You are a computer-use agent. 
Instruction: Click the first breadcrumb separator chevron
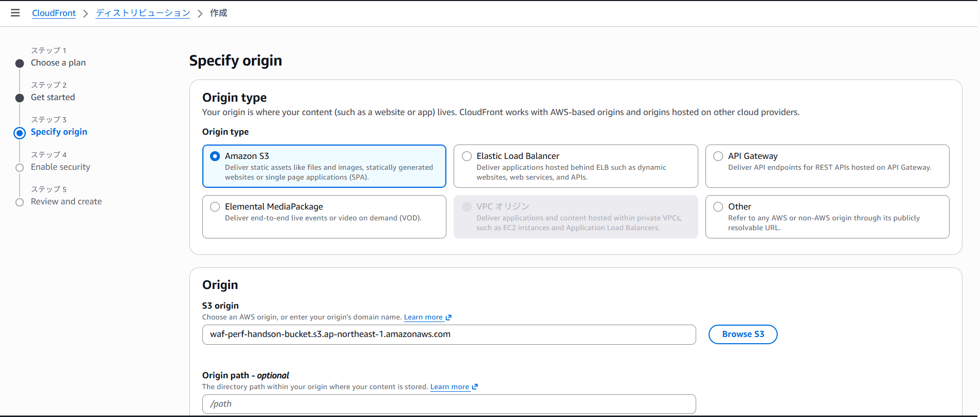click(86, 13)
